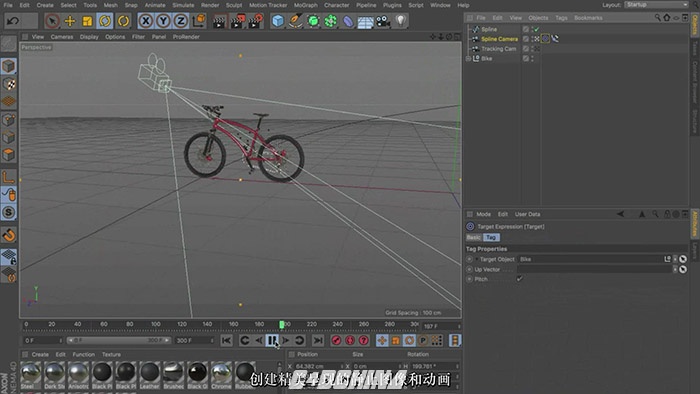Image resolution: width=700 pixels, height=394 pixels.
Task: Toggle Tracking Cam layer checkbox
Action: 526,49
